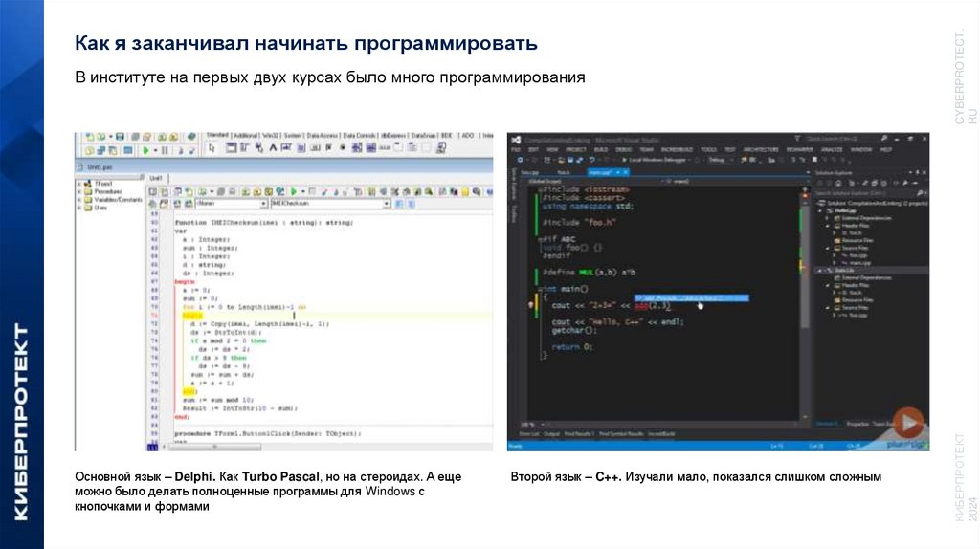Open the FILE menu in Visual Studio
The width and height of the screenshot is (980, 549).
tap(516, 150)
